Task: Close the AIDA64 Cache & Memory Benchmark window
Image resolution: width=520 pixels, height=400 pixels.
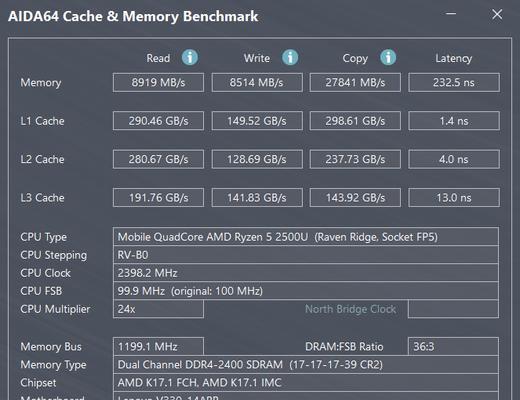Action: coord(497,14)
